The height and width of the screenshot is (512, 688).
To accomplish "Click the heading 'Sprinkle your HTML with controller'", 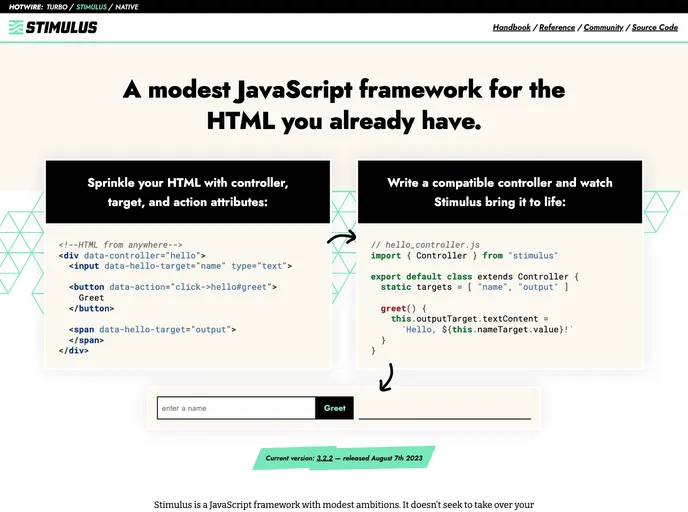I will (188, 192).
